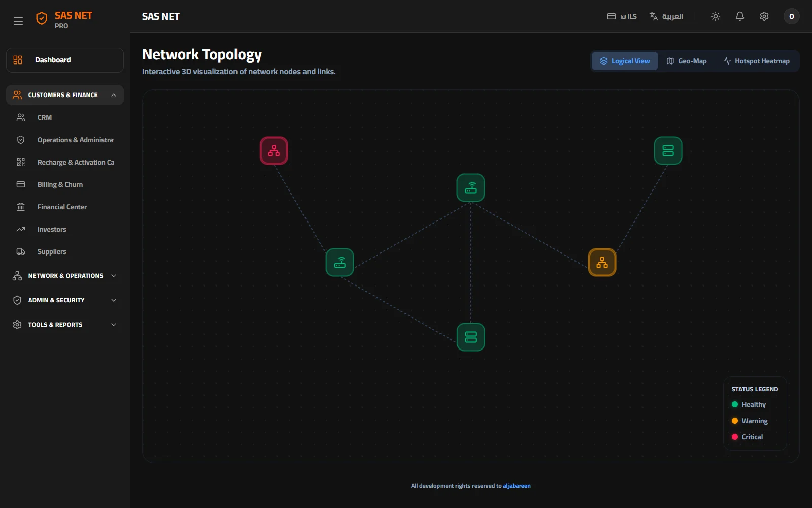Open the Financial Center page
812x508 pixels.
pyautogui.click(x=65, y=207)
